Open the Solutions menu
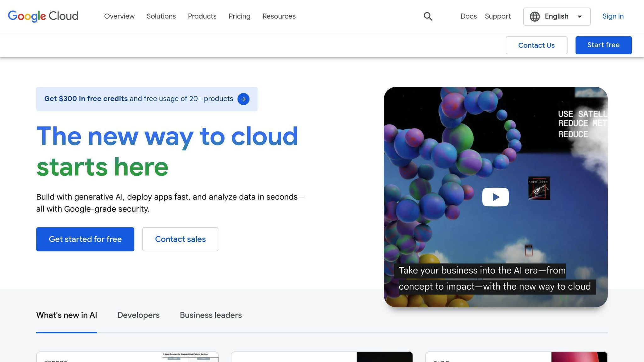 click(161, 16)
